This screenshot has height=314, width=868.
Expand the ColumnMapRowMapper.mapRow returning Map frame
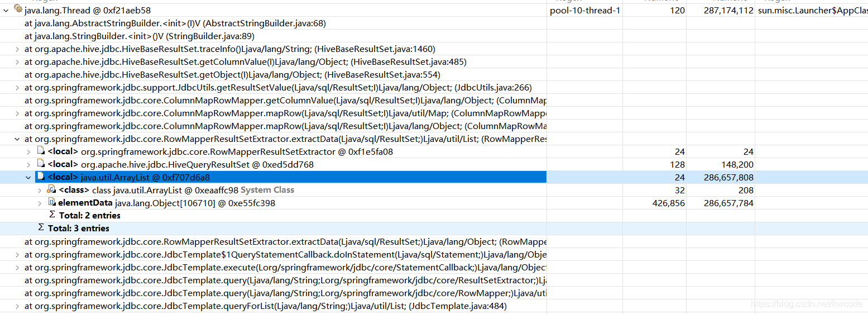(x=17, y=113)
